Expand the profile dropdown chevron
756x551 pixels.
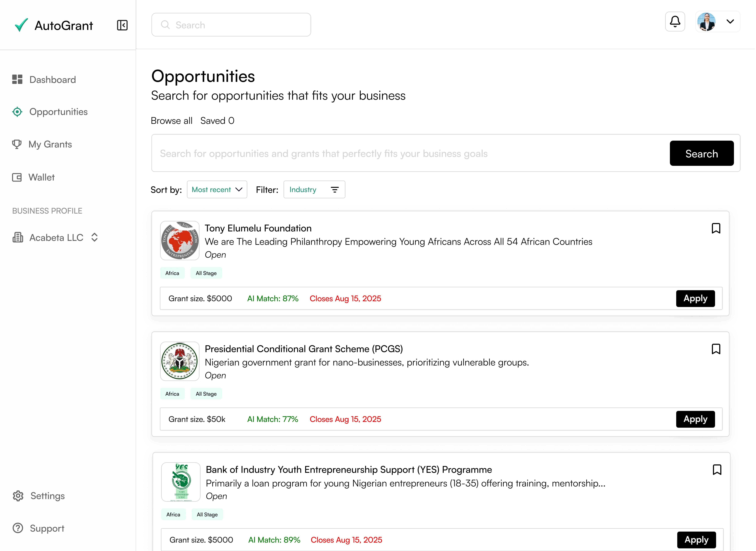pyautogui.click(x=730, y=22)
